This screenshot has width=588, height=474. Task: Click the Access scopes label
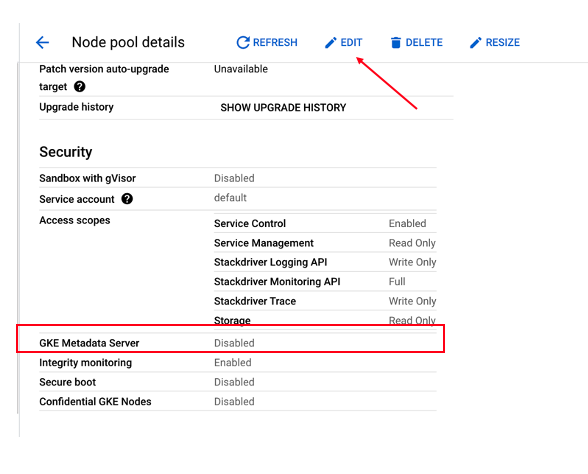[x=75, y=220]
